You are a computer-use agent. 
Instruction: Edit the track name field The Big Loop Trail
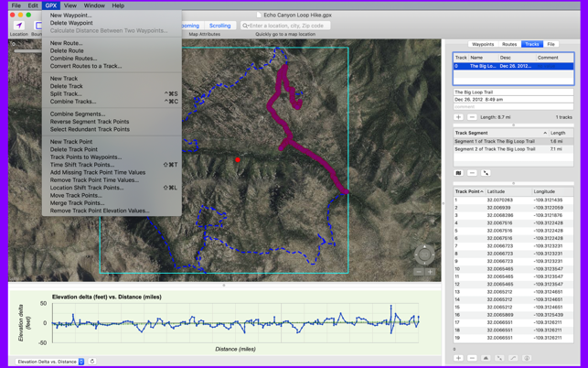513,92
